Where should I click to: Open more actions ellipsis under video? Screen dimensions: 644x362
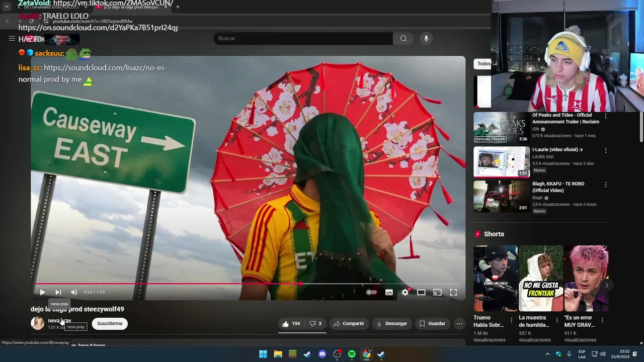point(459,324)
